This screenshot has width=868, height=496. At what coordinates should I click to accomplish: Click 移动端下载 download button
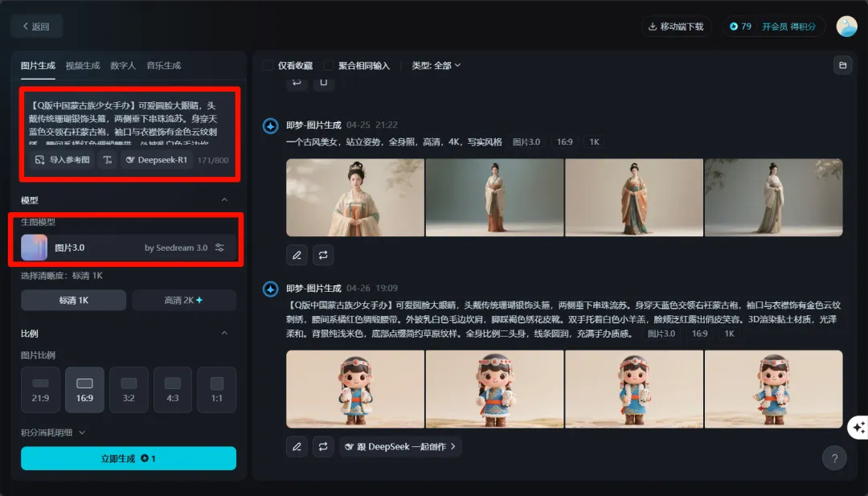[x=676, y=27]
